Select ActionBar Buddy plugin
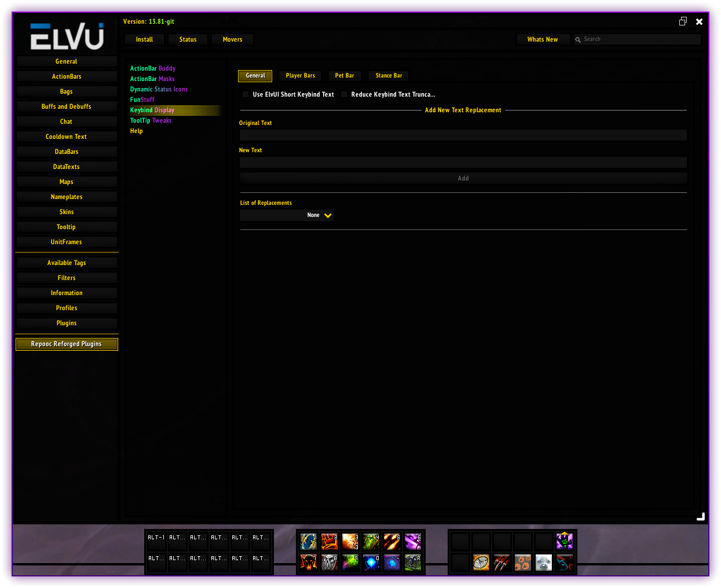721x588 pixels. [153, 68]
